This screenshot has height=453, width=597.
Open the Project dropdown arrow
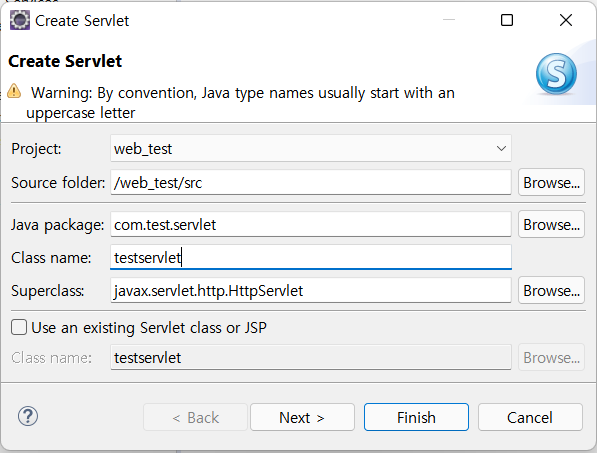501,148
